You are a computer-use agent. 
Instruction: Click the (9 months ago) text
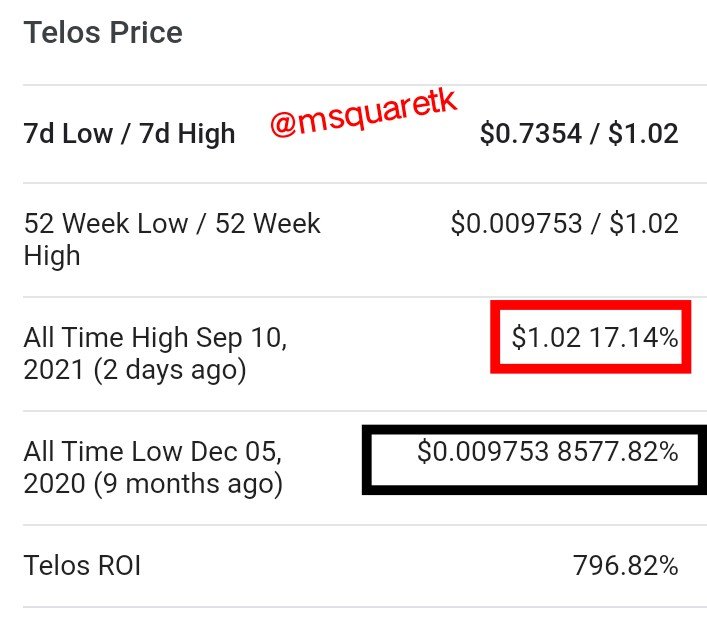pos(188,484)
